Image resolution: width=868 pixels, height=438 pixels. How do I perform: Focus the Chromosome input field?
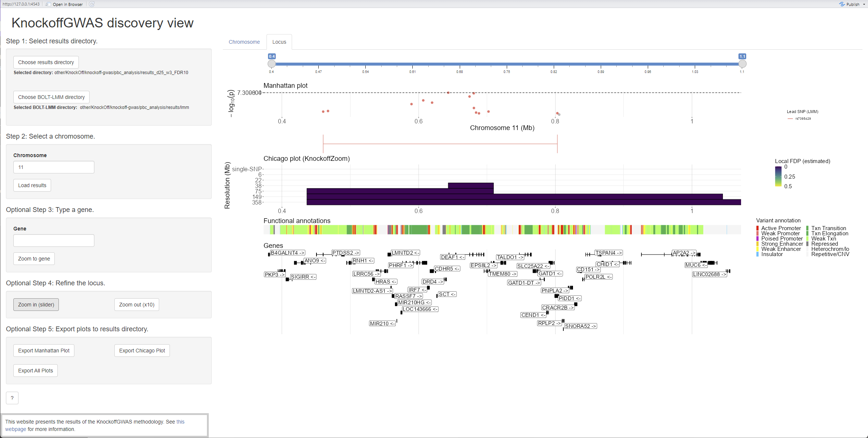point(54,167)
